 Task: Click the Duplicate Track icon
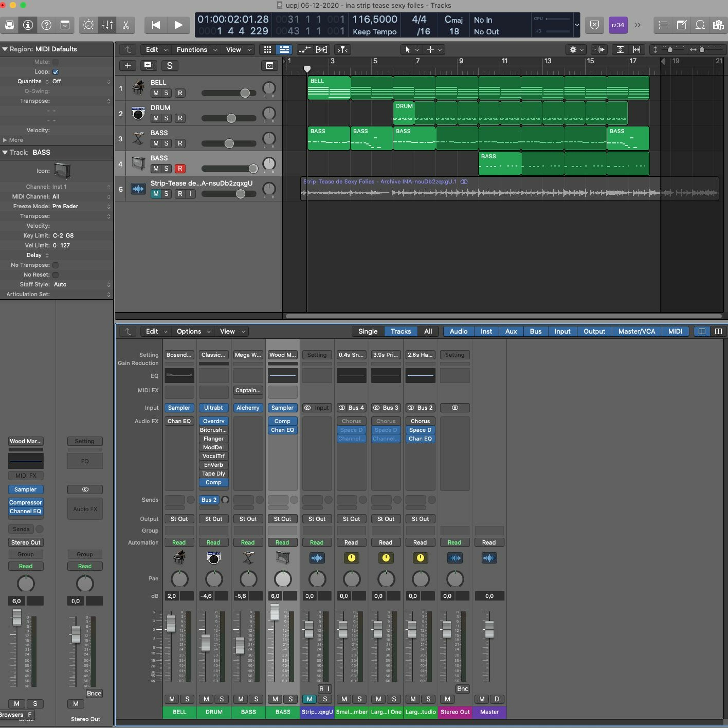149,66
